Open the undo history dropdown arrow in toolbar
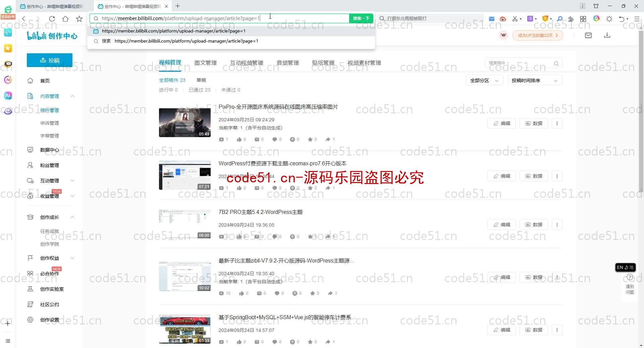This screenshot has height=348, width=644. (x=627, y=19)
